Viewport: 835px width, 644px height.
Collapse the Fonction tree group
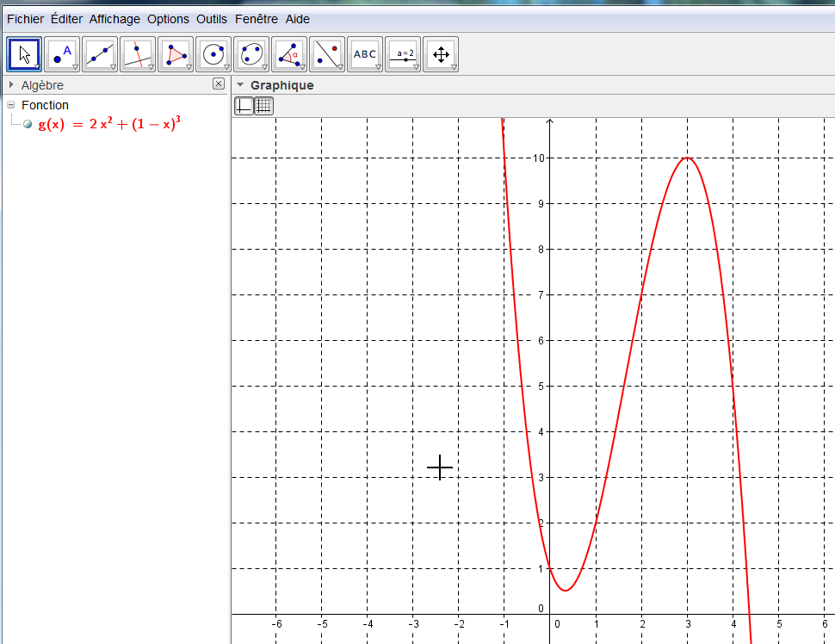point(11,105)
